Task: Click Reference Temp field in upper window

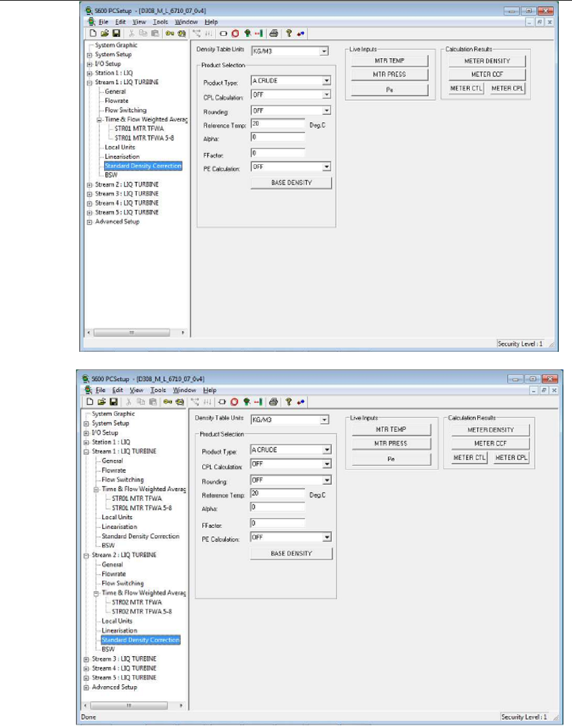Action: pyautogui.click(x=278, y=124)
